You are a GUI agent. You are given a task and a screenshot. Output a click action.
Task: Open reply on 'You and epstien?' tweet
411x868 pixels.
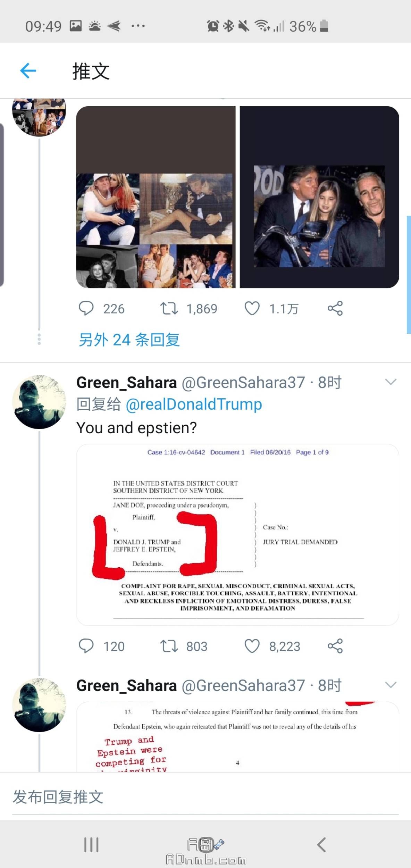point(86,646)
